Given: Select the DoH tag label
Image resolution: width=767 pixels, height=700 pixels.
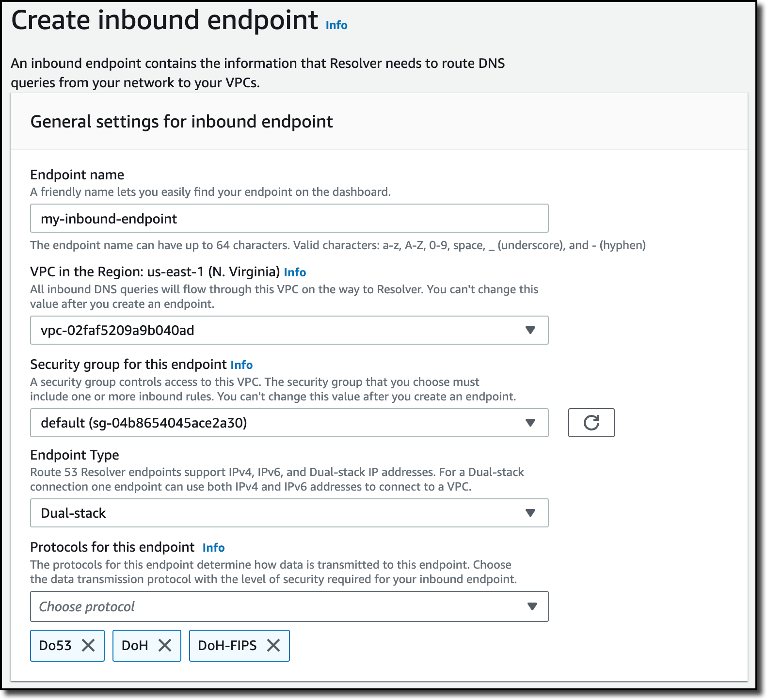Looking at the screenshot, I should [135, 646].
